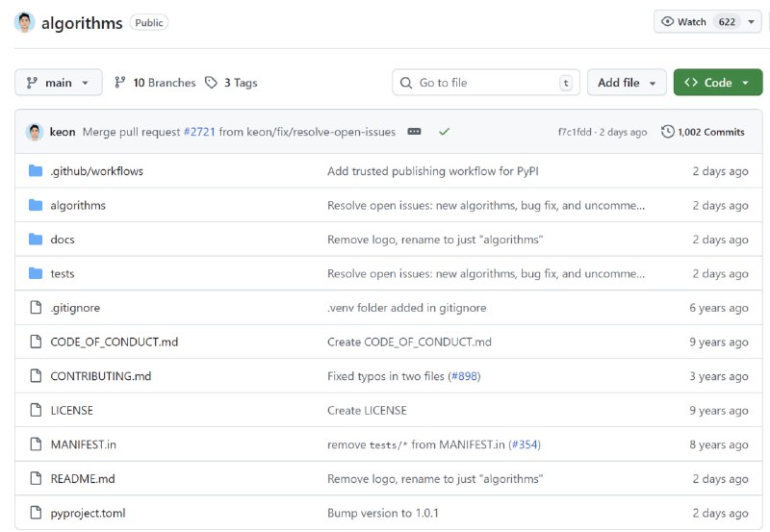Open the main branch selector dropdown
Image resolution: width=770 pixels, height=532 pixels.
pyautogui.click(x=59, y=83)
